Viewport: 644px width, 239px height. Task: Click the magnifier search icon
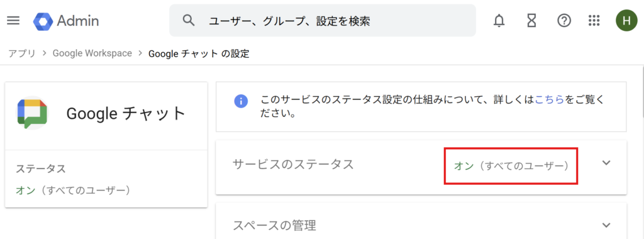[188, 21]
